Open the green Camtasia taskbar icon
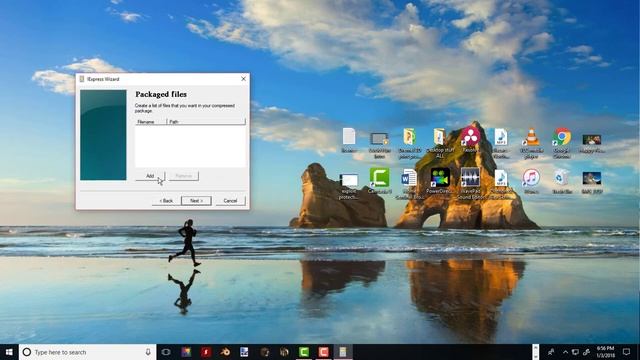The image size is (640, 360). click(x=304, y=352)
